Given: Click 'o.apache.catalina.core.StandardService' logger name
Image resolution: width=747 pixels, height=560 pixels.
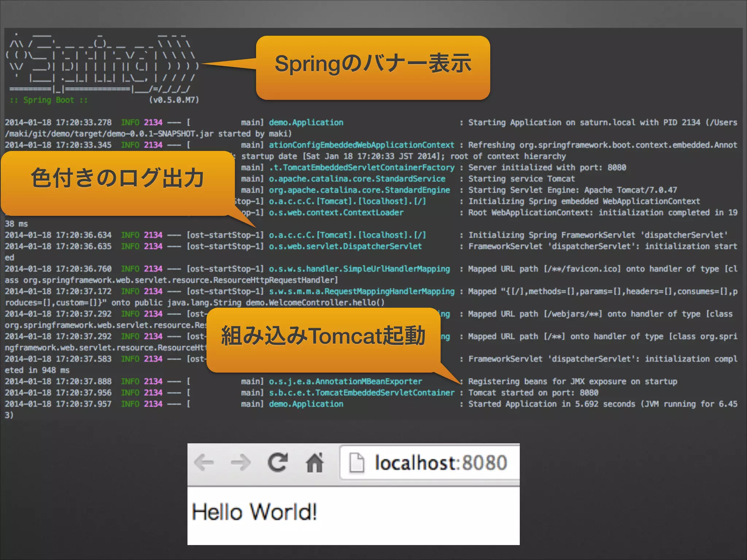Looking at the screenshot, I should click(357, 179).
